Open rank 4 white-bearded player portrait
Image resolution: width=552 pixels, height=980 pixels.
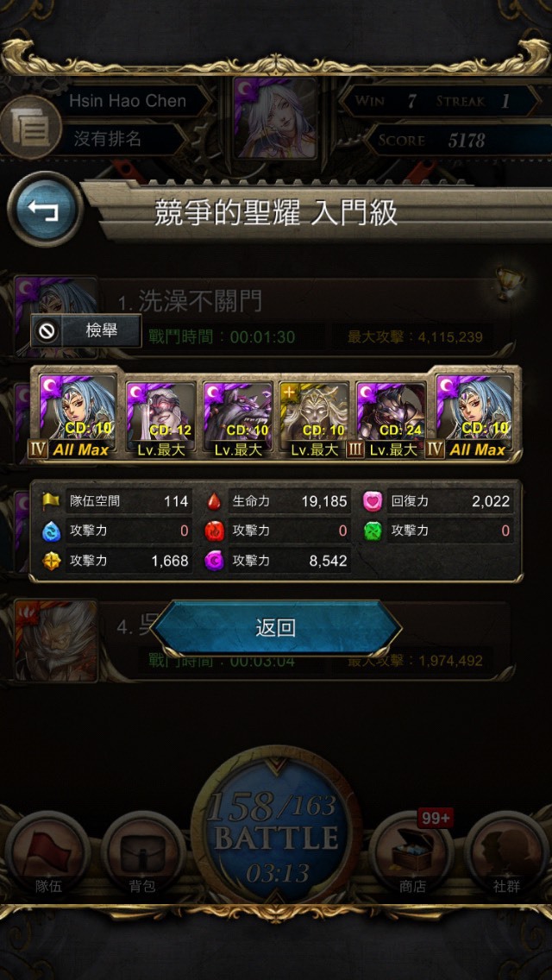click(x=56, y=640)
